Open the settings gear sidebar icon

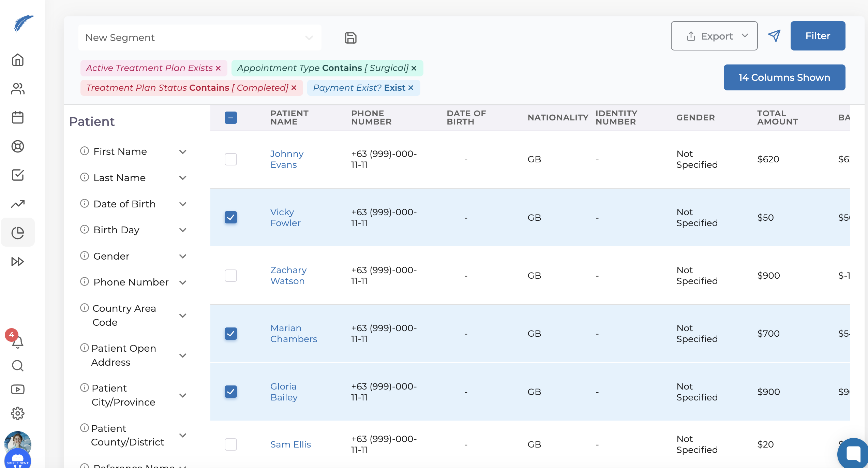pos(18,413)
